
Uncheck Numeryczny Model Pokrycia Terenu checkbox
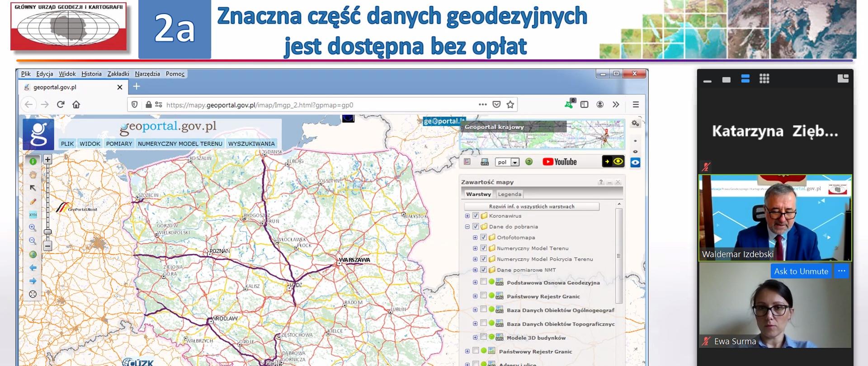484,259
